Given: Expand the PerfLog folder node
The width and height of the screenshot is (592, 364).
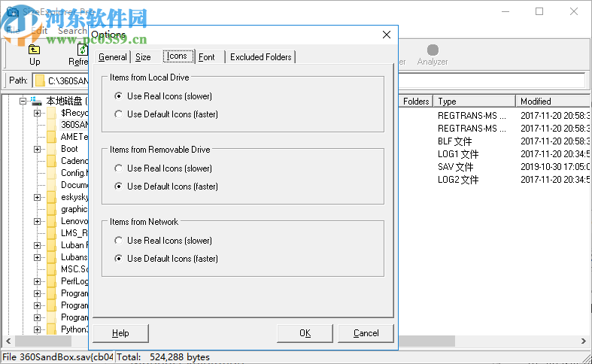Looking at the screenshot, I should click(x=37, y=281).
